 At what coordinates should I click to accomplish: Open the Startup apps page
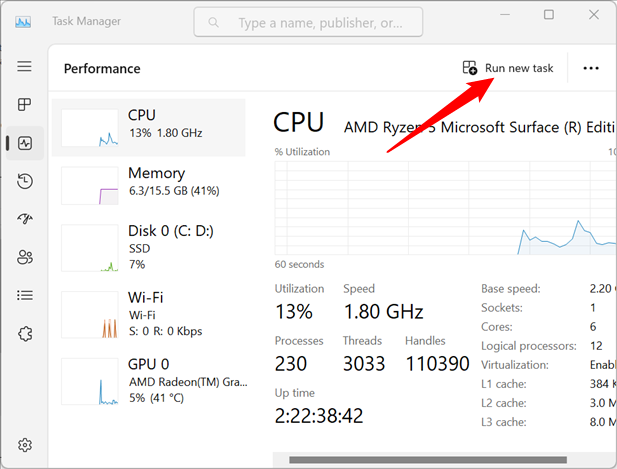click(x=25, y=219)
